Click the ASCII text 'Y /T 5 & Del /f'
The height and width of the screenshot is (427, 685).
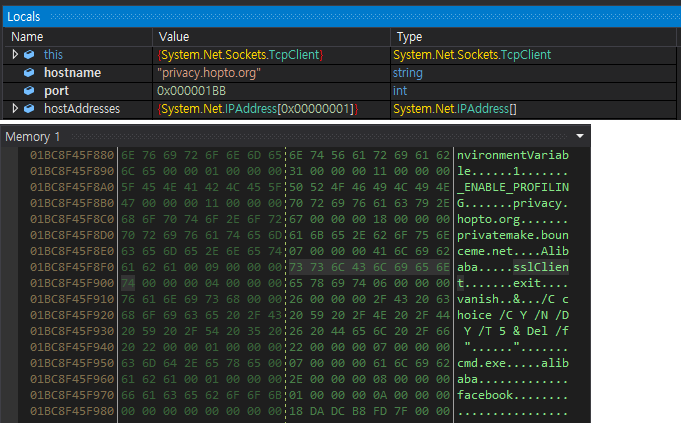click(x=516, y=331)
